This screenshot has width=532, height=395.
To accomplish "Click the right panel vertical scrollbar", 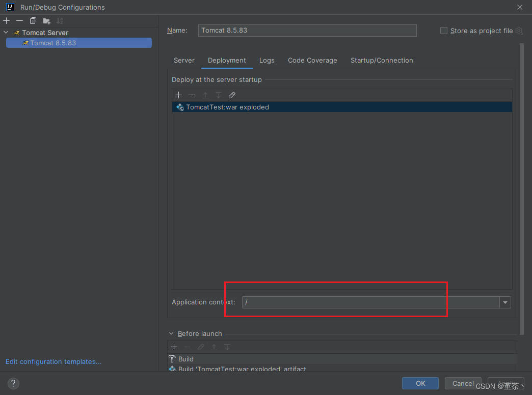I will [x=522, y=188].
